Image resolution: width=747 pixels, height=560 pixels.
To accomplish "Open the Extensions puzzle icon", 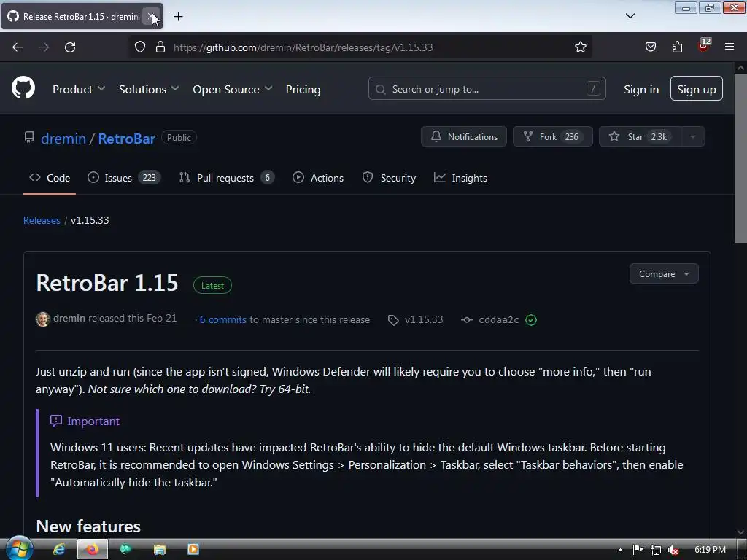I will pos(677,47).
